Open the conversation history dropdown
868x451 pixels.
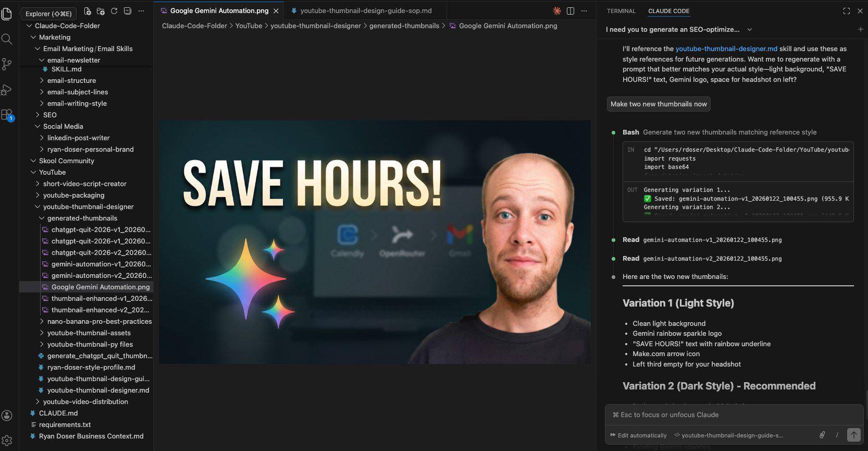pos(749,30)
